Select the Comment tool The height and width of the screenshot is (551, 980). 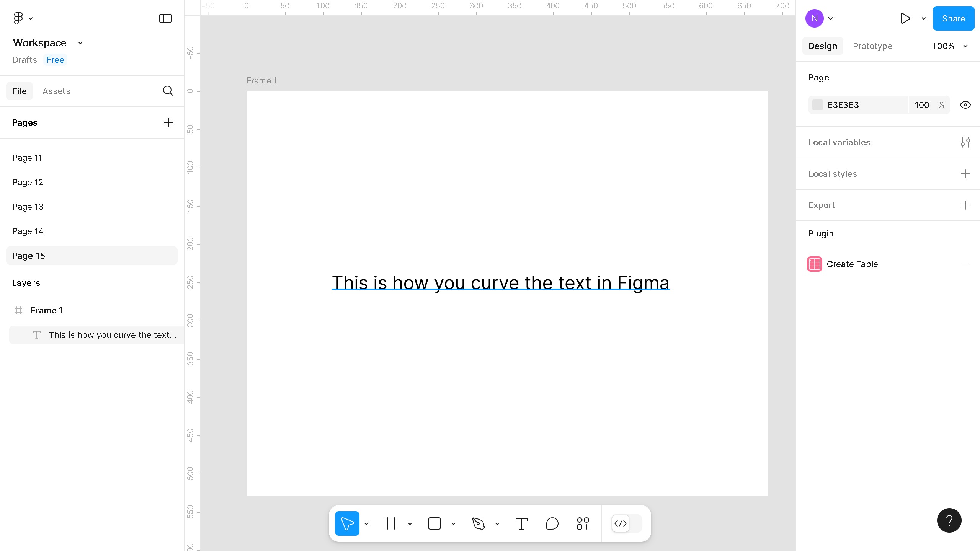(552, 523)
